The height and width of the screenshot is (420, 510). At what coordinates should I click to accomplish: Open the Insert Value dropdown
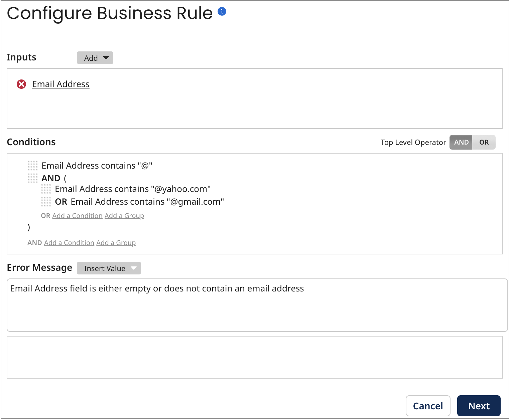coord(109,268)
